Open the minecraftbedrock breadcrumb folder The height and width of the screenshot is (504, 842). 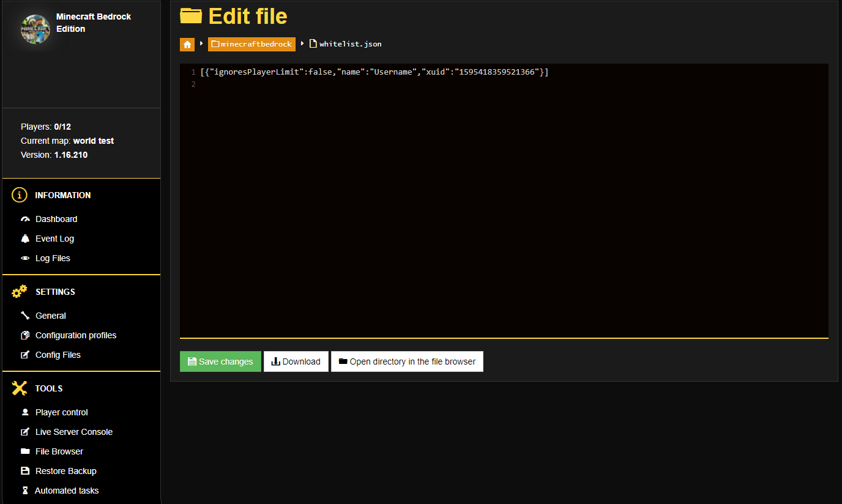pos(251,44)
